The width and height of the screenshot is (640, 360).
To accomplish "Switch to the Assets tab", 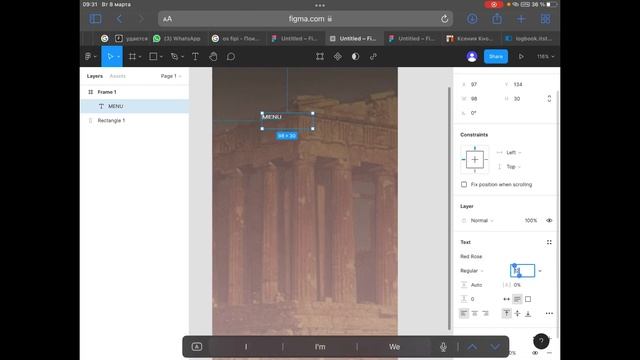I will pos(118,76).
